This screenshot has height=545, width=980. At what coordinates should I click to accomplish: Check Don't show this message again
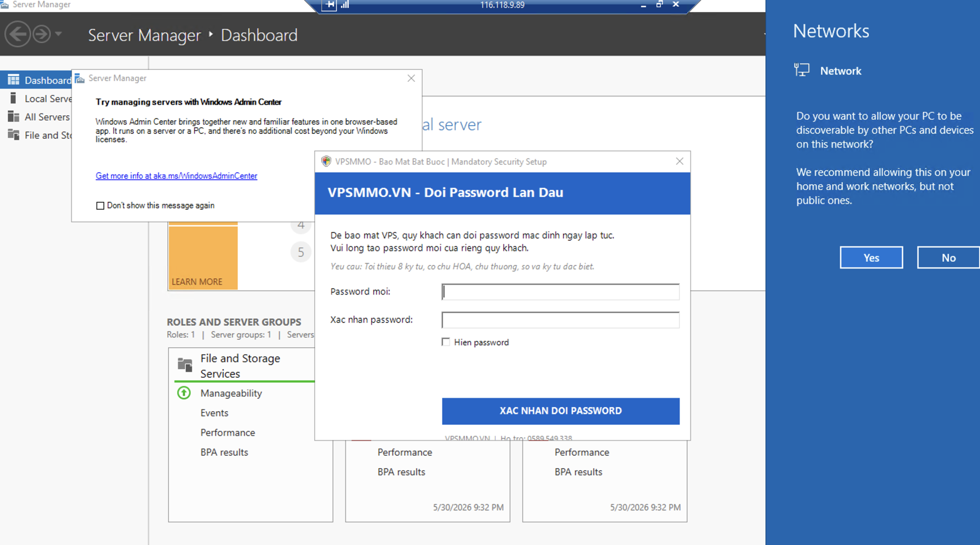tap(100, 206)
